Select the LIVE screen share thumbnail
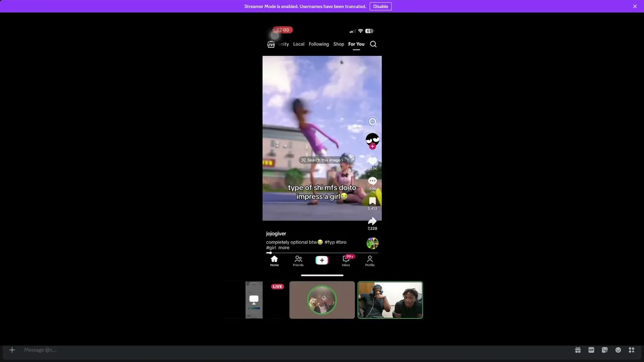Image resolution: width=644 pixels, height=362 pixels. [x=254, y=300]
